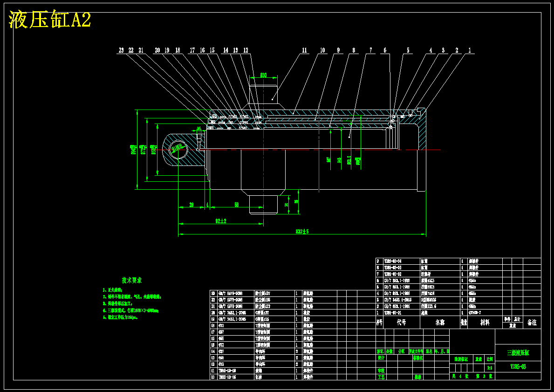Pick callout number 18 above the drawing

(178, 50)
